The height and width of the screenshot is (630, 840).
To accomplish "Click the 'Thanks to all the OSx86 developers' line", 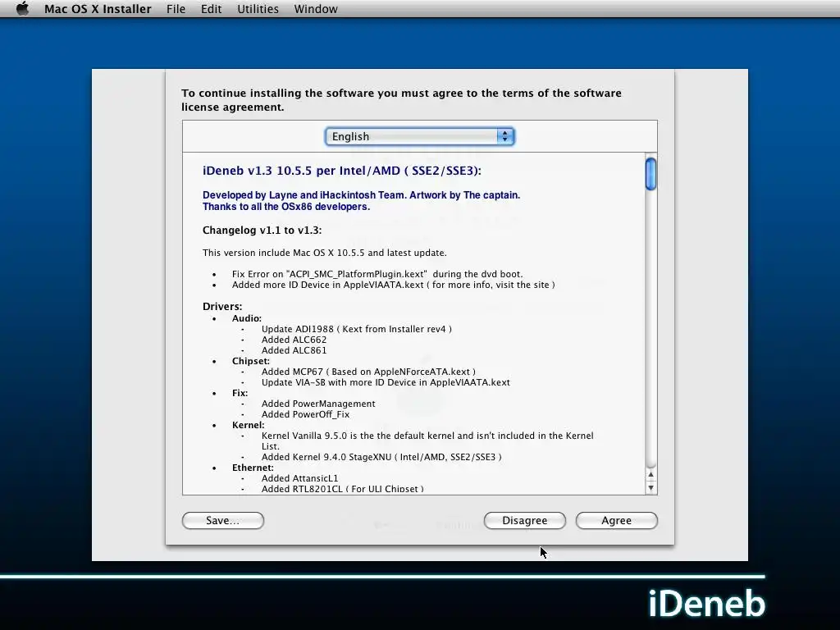I will pyautogui.click(x=286, y=207).
